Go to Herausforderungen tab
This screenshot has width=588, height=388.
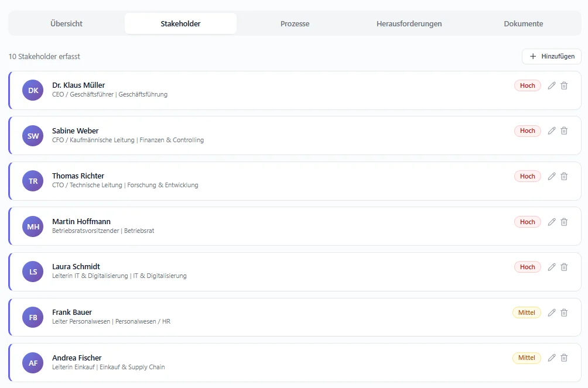point(409,24)
